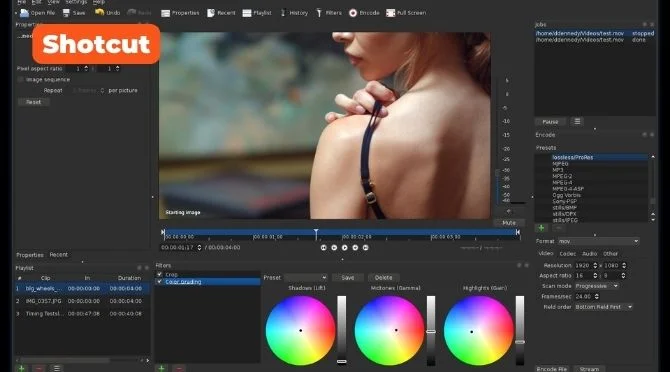Click the Stream button

(589, 369)
